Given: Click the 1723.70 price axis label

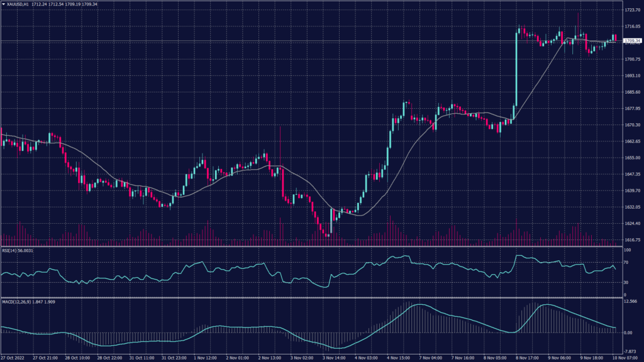Looking at the screenshot, I should click(x=631, y=10).
